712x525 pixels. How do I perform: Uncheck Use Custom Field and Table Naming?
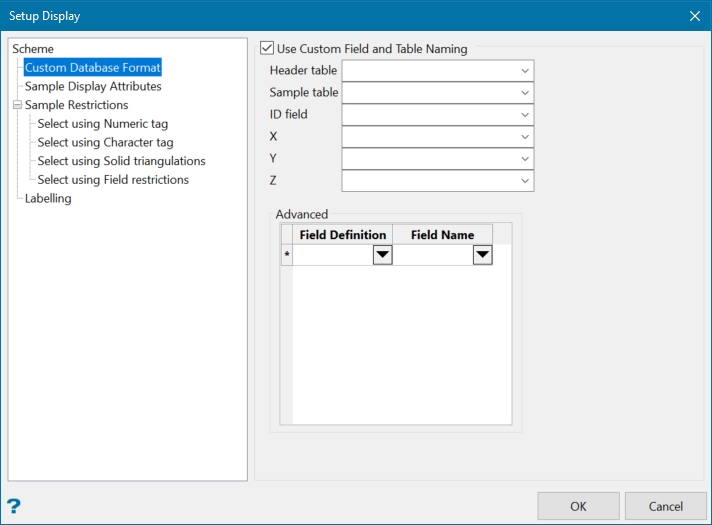pos(267,48)
